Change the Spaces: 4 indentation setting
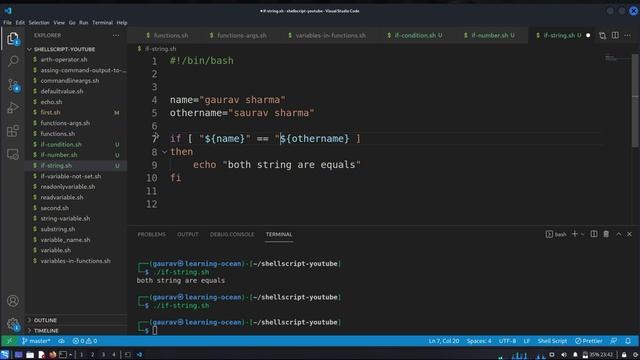Screen dimensions: 640x360 point(479,341)
